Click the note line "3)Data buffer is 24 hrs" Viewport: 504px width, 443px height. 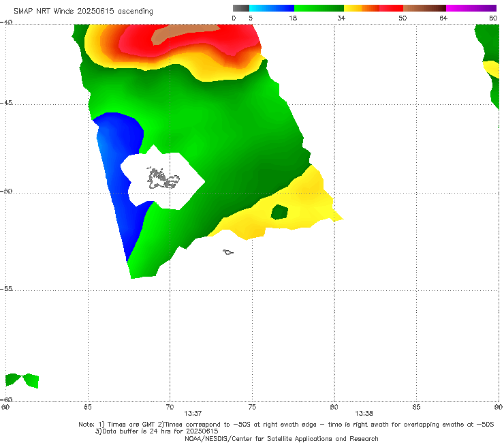157,431
